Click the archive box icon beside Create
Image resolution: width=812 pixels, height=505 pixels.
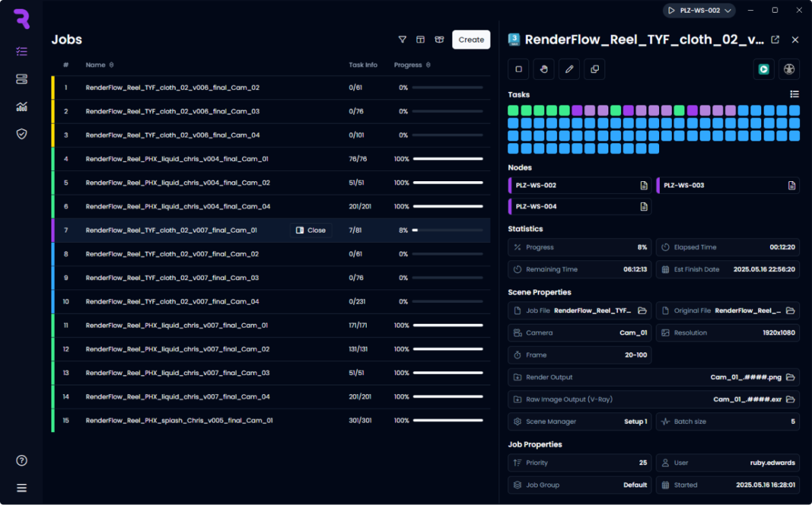pyautogui.click(x=439, y=40)
